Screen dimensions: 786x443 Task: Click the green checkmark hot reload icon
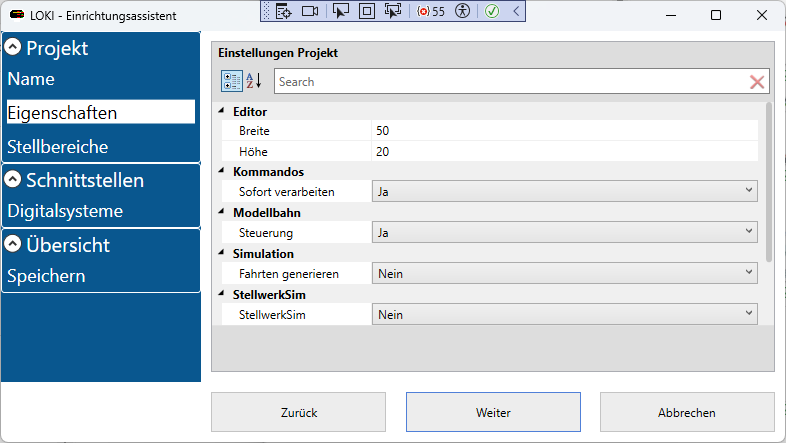[492, 11]
